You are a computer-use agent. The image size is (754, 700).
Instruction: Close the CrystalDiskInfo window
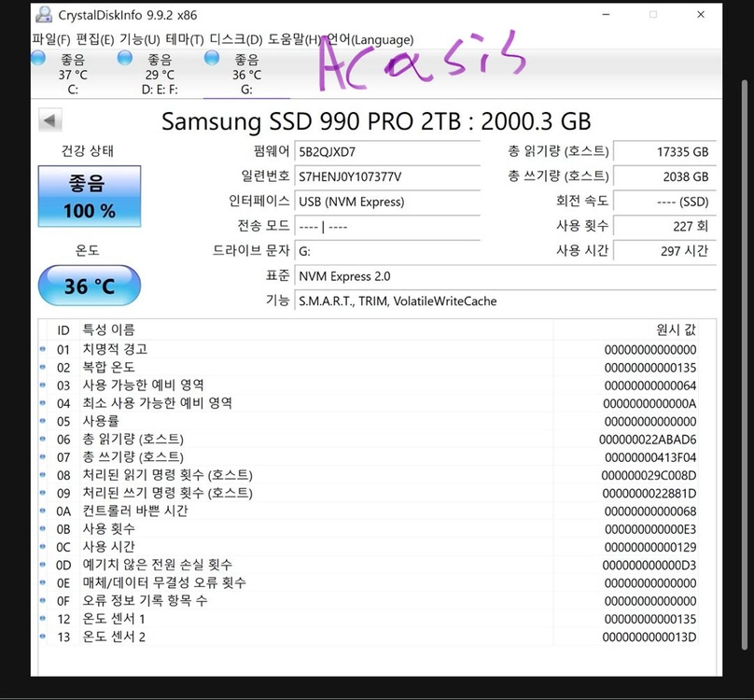(701, 14)
